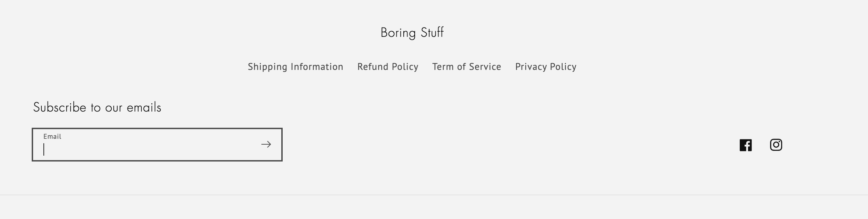Select Privacy Policy in footer menu
Image resolution: width=868 pixels, height=219 pixels.
(x=546, y=66)
